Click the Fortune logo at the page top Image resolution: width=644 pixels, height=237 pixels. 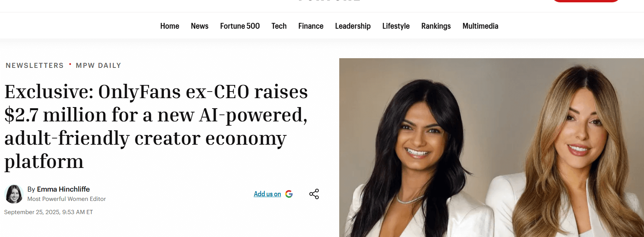click(329, 1)
